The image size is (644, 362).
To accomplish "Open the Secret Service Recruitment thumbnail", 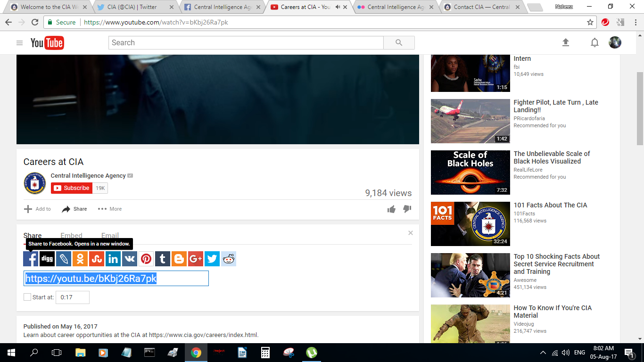I will 471,275.
